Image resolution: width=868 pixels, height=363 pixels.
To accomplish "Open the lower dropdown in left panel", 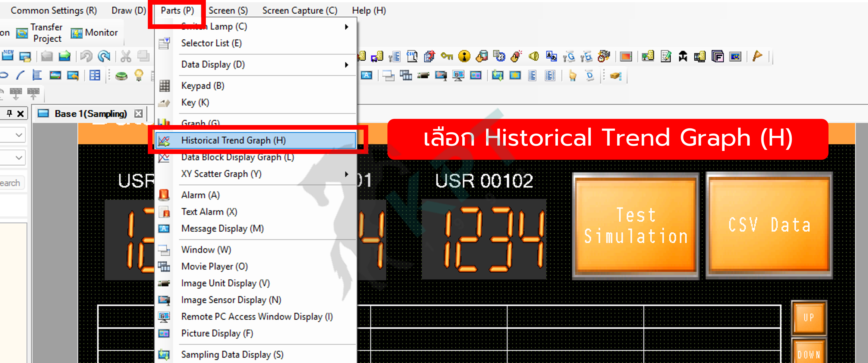I will [19, 158].
